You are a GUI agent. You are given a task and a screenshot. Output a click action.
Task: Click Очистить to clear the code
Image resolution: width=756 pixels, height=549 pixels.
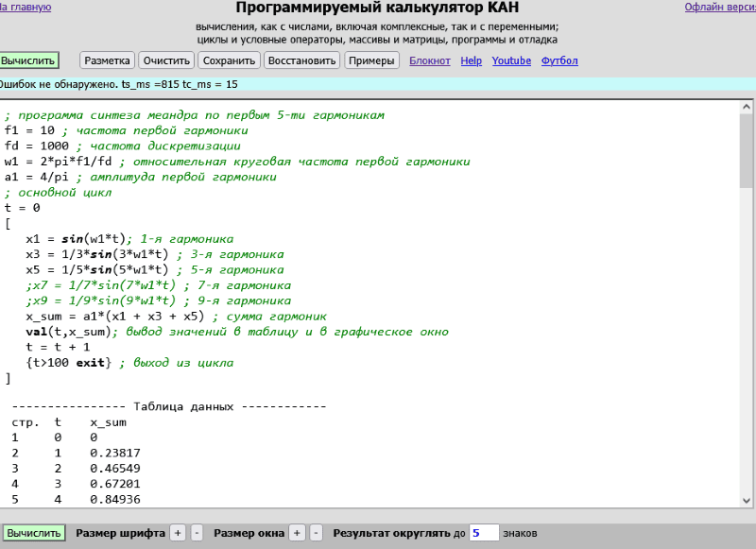pos(166,60)
